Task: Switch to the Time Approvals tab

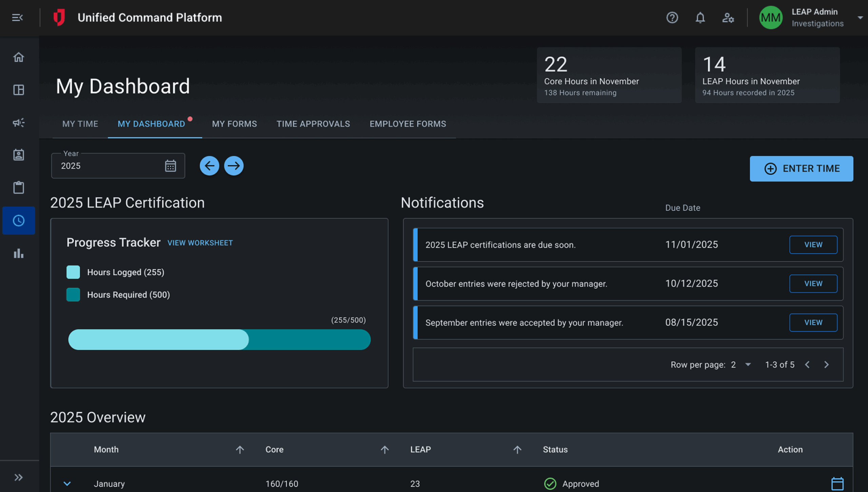Action: pos(313,124)
